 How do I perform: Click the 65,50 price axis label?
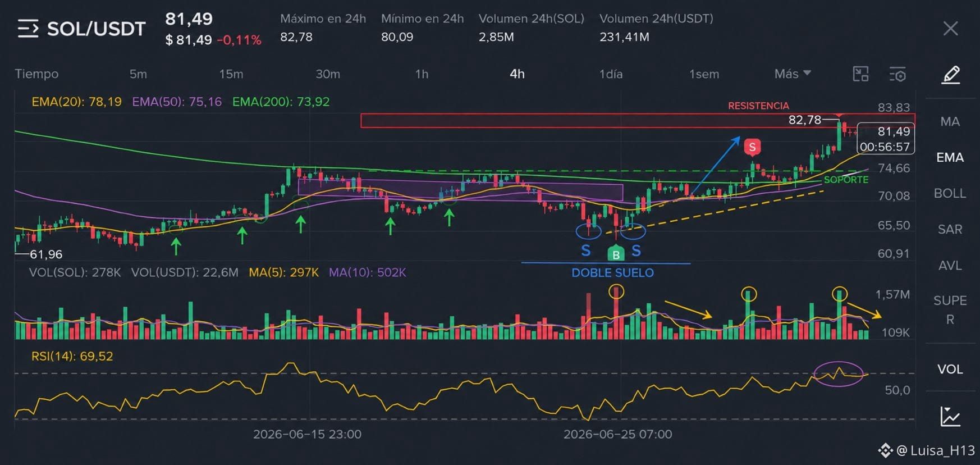point(894,225)
